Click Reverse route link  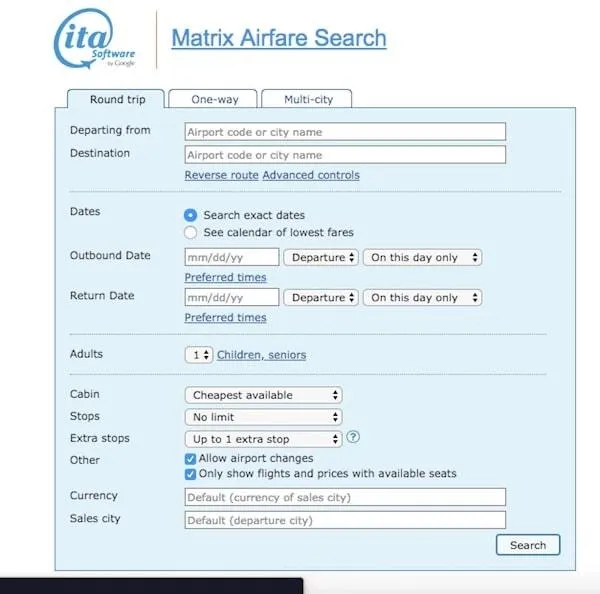[222, 175]
